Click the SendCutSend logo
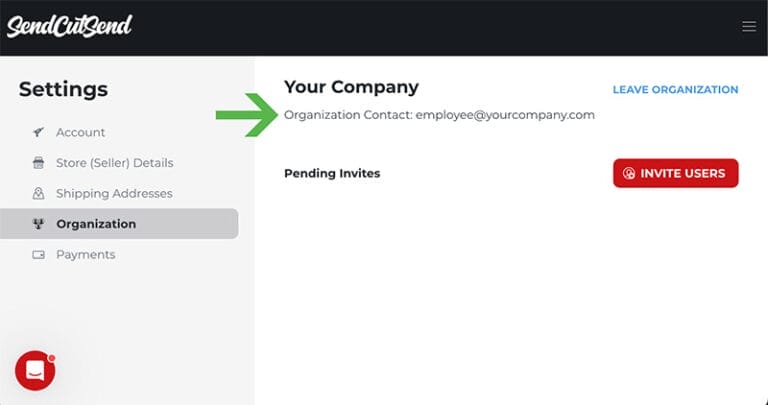This screenshot has width=768, height=405. (x=69, y=26)
